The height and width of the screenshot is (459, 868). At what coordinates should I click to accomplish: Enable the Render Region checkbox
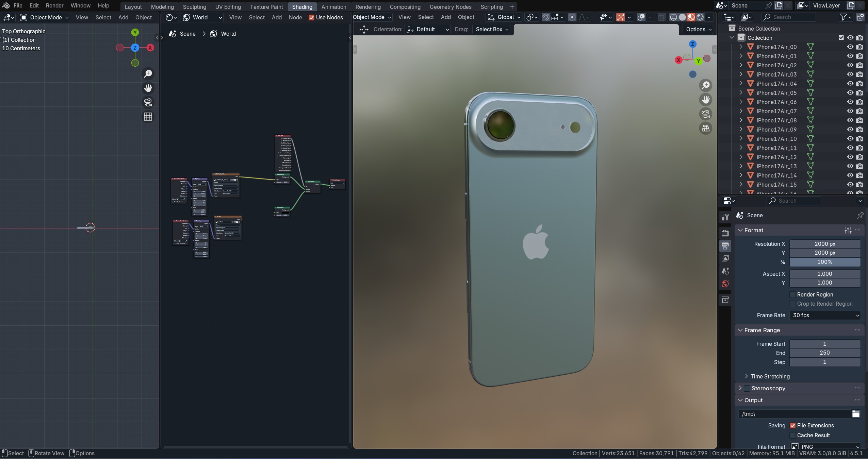792,294
